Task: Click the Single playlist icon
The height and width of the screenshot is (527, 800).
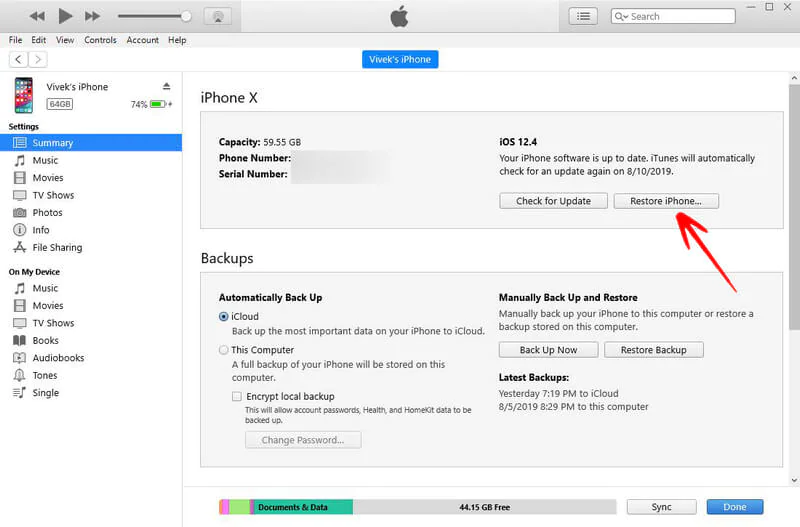Action: [19, 393]
